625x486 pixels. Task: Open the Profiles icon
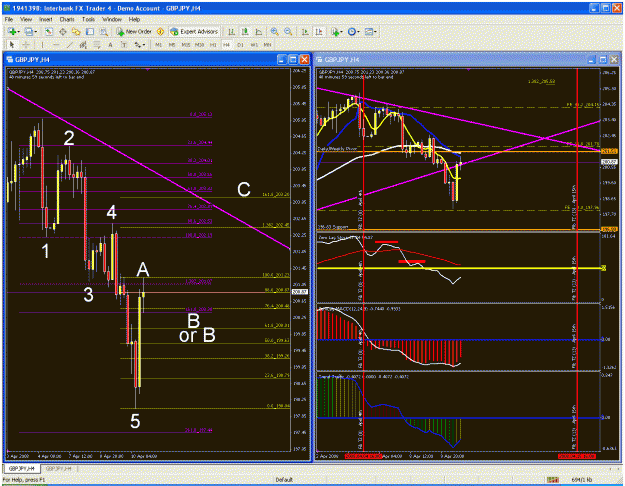(x=28, y=31)
